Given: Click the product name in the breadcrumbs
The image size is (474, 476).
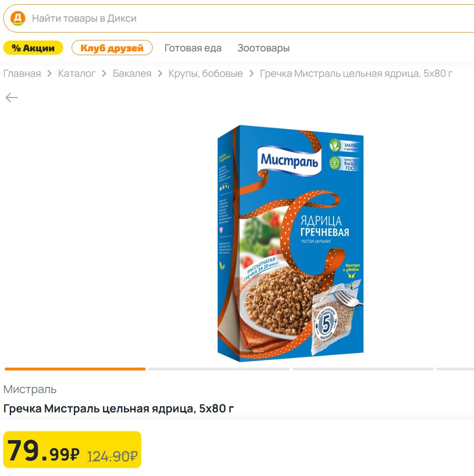Looking at the screenshot, I should pos(356,74).
